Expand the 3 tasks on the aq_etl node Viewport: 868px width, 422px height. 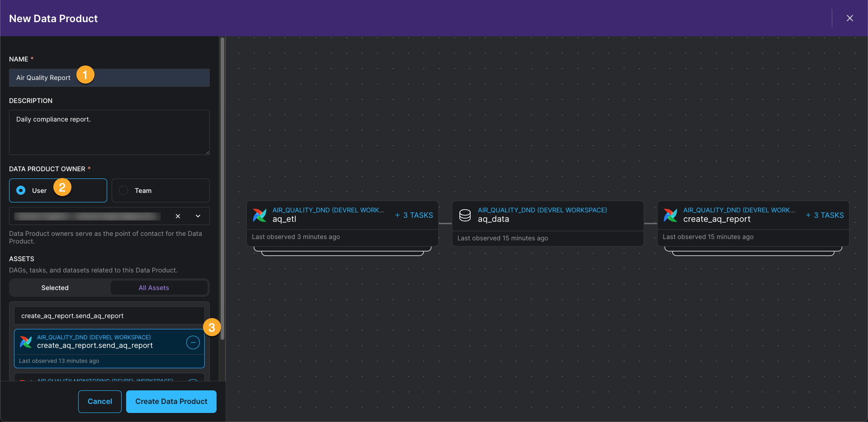(414, 215)
